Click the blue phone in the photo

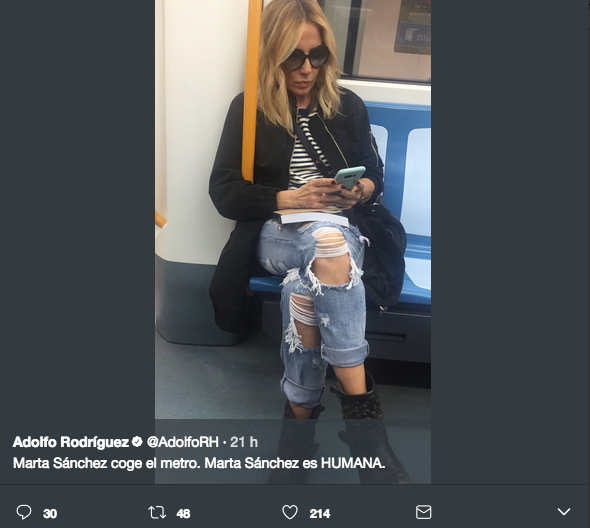349,177
